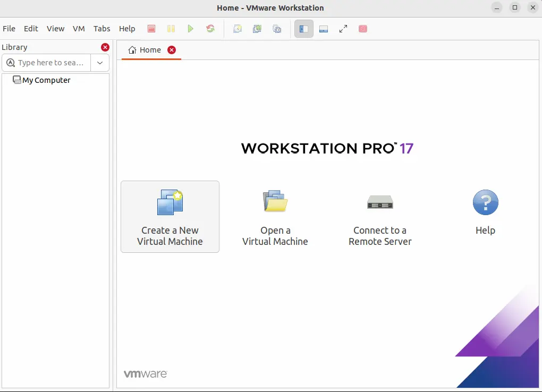Open the Snapshot Manager
Screen dimensions: 542x392
(276, 29)
